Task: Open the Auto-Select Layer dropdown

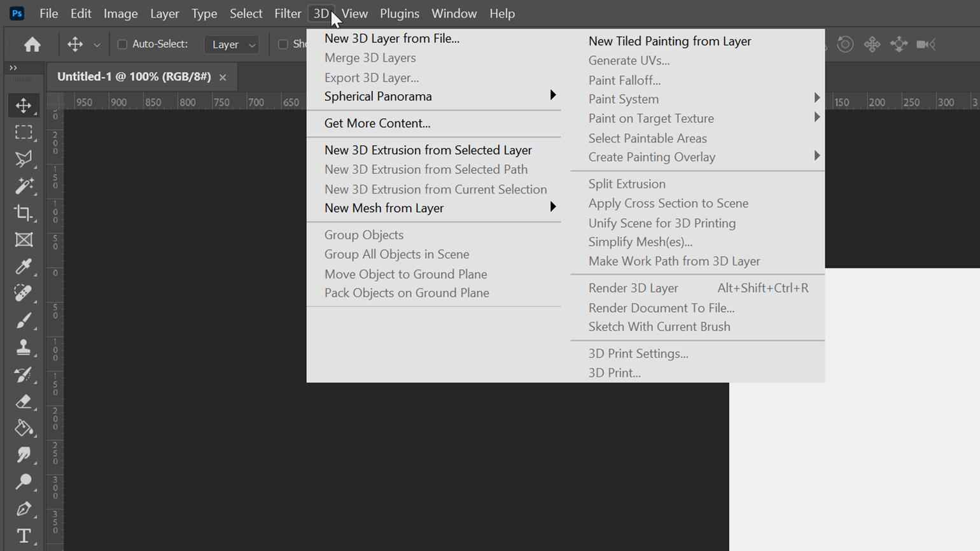Action: point(232,45)
